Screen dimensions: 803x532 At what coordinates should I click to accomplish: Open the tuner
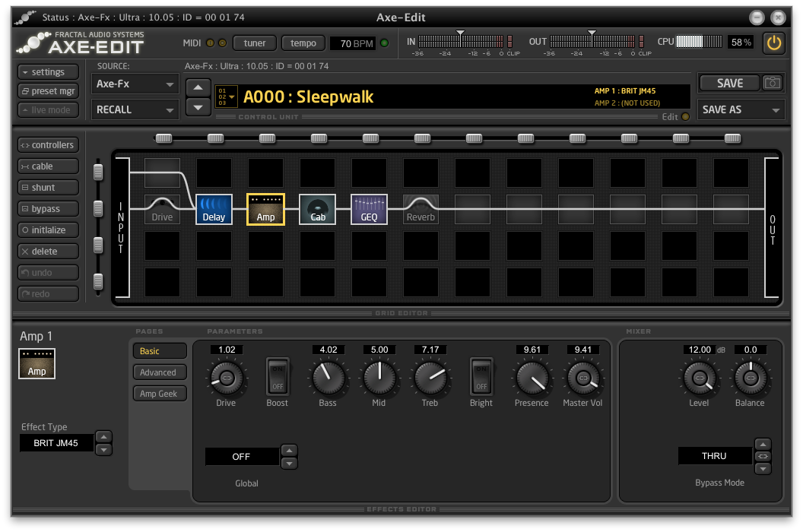(x=255, y=43)
